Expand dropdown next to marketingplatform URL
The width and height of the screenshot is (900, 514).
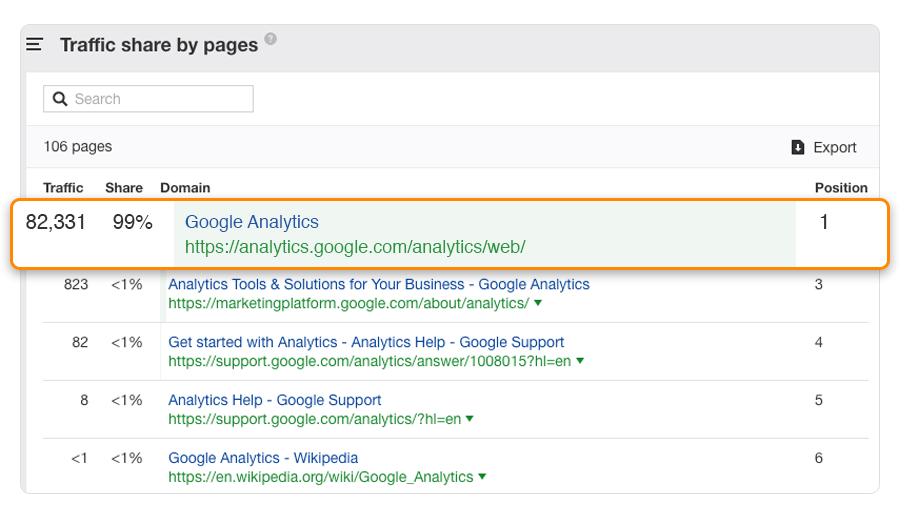pos(538,303)
